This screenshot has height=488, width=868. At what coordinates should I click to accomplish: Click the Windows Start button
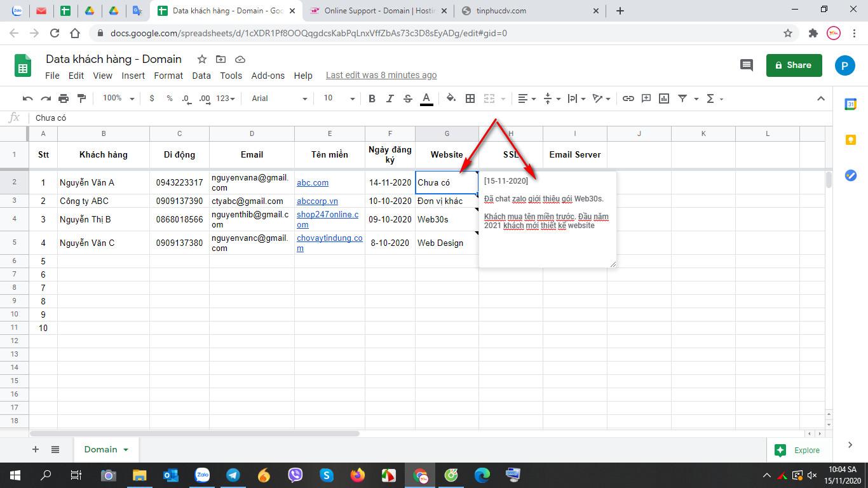click(15, 475)
